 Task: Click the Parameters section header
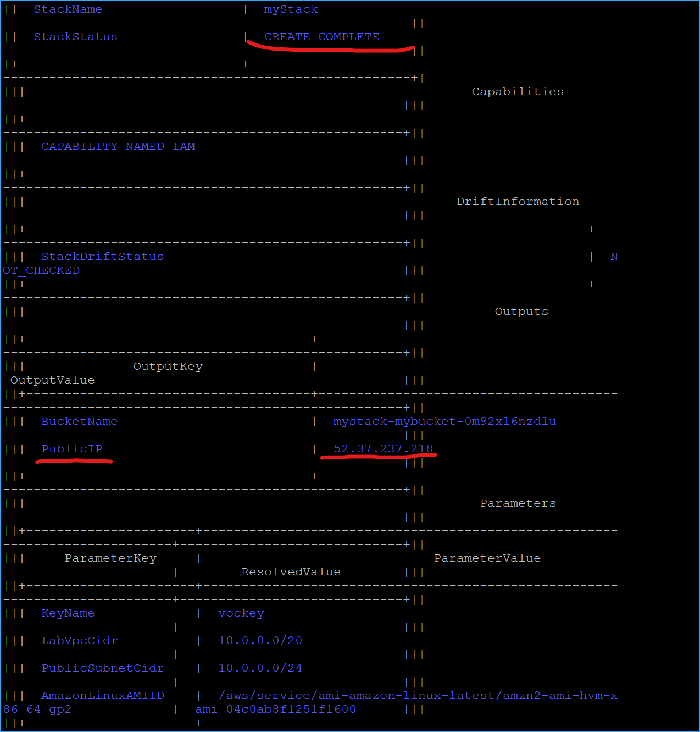click(518, 503)
